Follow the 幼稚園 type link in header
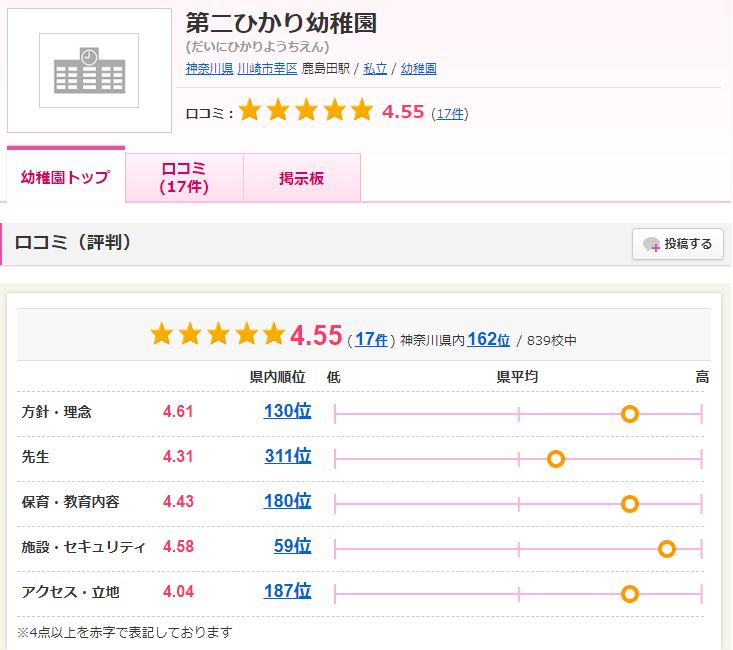This screenshot has height=650, width=733. pos(418,69)
